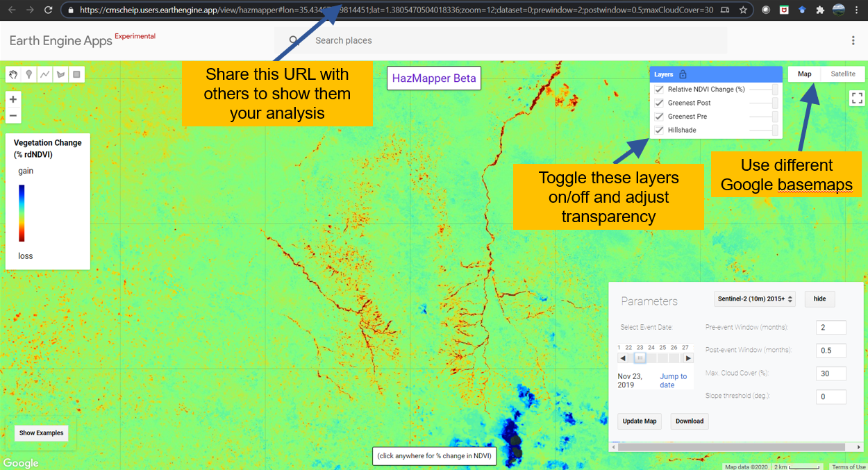Click the Update Map button
The width and height of the screenshot is (868, 470).
[x=640, y=421]
